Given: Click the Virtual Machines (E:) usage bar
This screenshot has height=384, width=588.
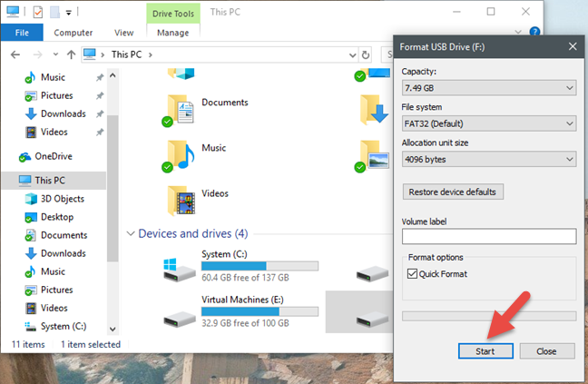Looking at the screenshot, I should (260, 311).
